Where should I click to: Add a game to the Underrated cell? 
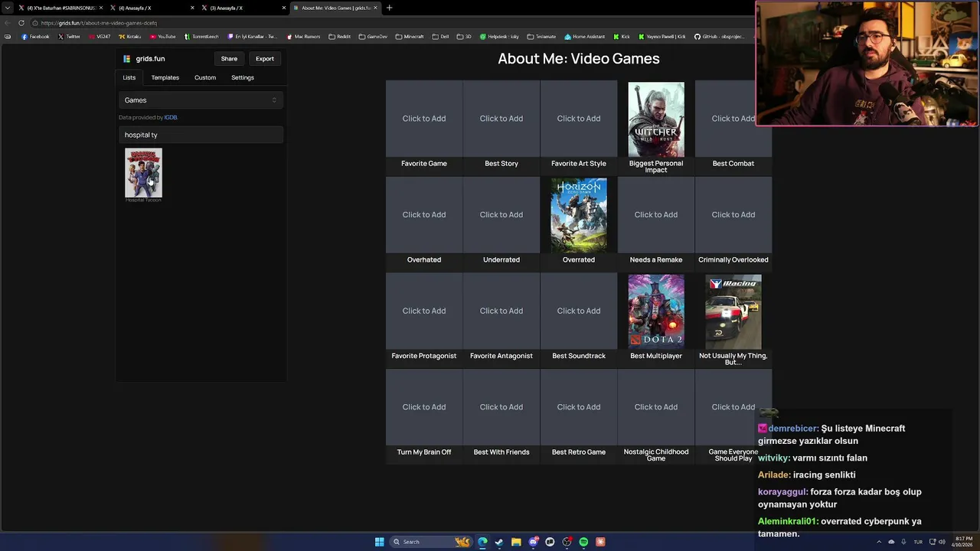click(501, 215)
